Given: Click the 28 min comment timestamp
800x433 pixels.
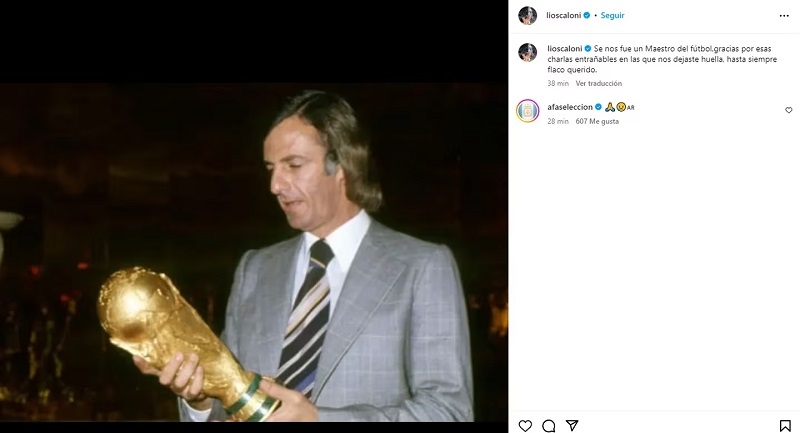Looking at the screenshot, I should [558, 121].
